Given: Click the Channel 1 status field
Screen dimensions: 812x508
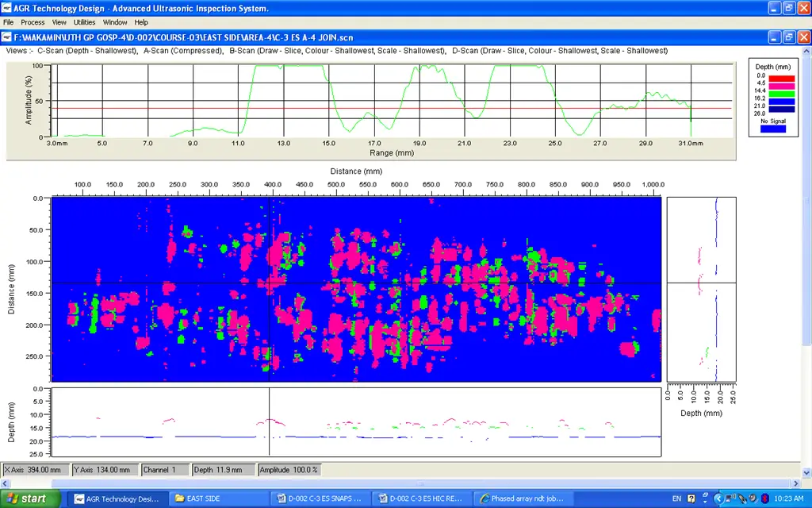Looking at the screenshot, I should click(165, 470).
